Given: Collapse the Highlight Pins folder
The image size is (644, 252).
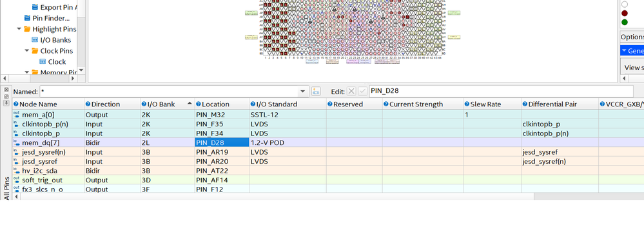Looking at the screenshot, I should pyautogui.click(x=19, y=29).
